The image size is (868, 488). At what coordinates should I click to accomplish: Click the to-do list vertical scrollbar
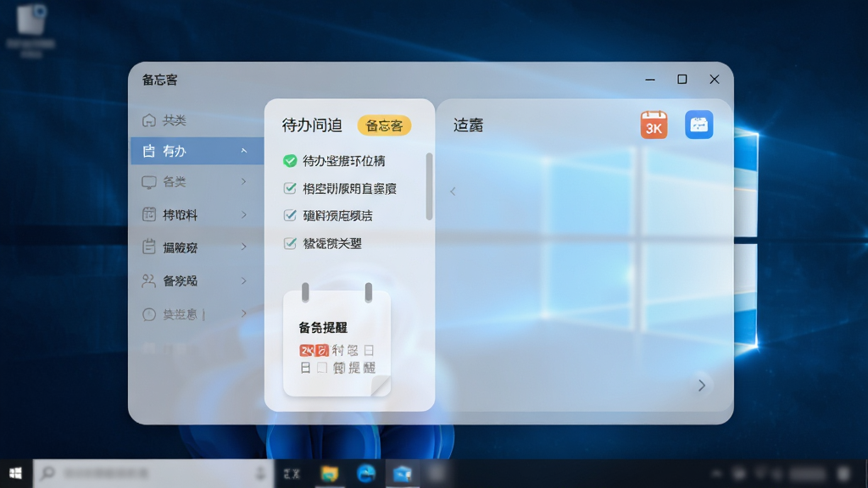[x=429, y=186]
